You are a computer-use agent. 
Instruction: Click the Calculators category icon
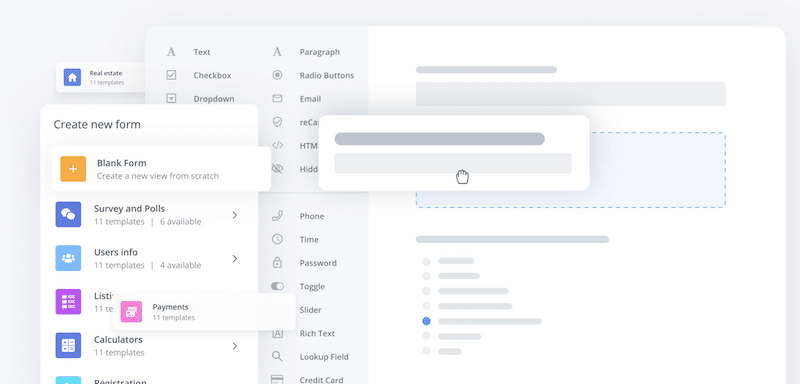pyautogui.click(x=68, y=346)
